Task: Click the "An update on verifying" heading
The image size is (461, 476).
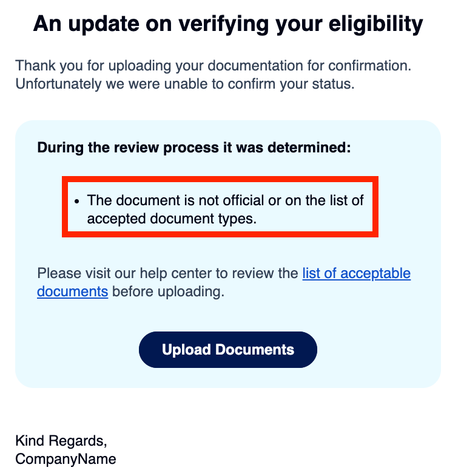Action: (152, 24)
